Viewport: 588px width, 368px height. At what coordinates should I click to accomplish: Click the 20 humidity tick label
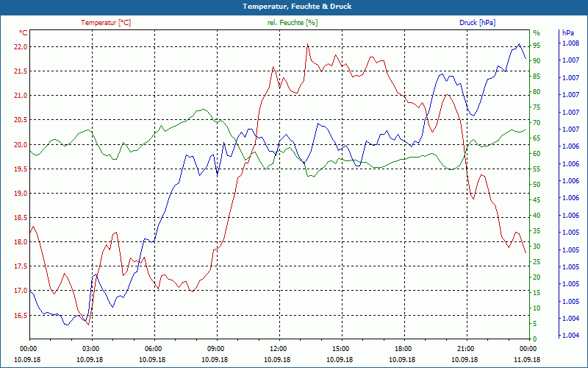537,277
